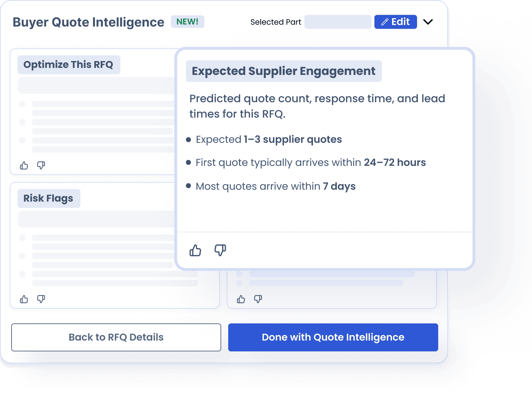The width and height of the screenshot is (532, 399).
Task: Thumbs up the Risk Flags card
Action: 24,299
